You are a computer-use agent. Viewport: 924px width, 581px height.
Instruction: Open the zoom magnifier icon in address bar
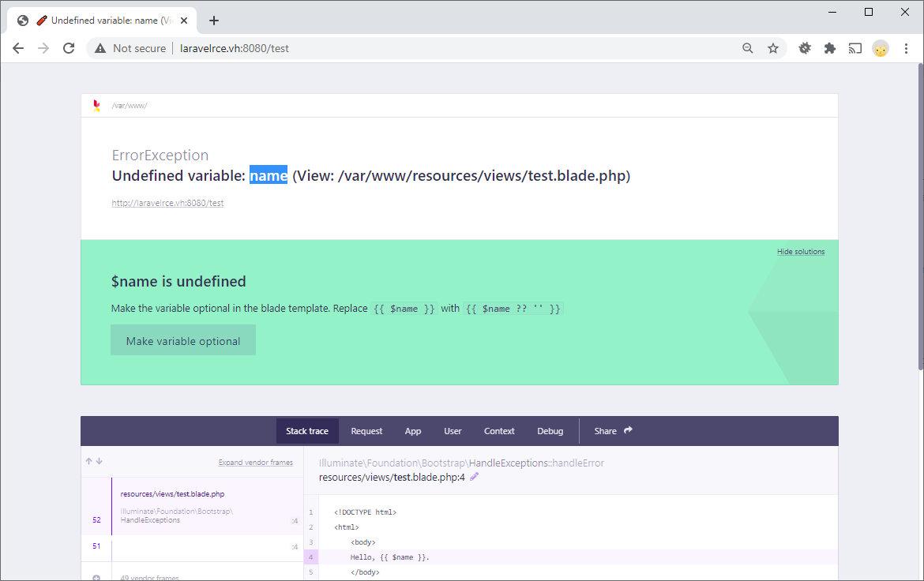click(748, 48)
